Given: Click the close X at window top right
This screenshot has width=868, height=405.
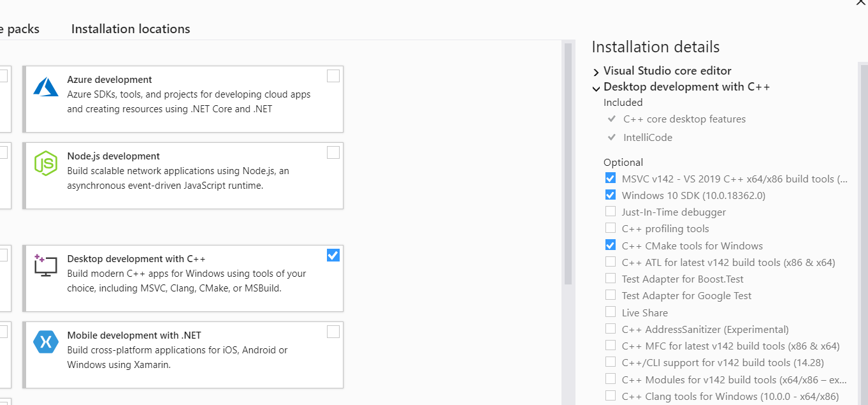Looking at the screenshot, I should pos(861,3).
